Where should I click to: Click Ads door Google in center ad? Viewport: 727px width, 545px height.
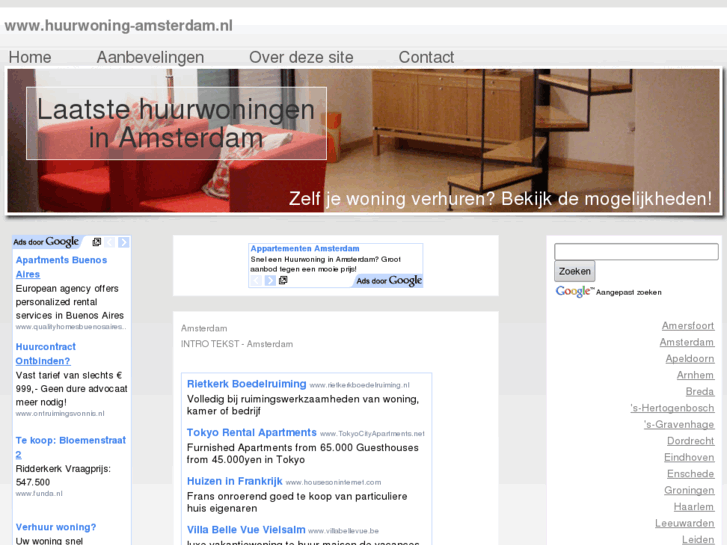[389, 280]
